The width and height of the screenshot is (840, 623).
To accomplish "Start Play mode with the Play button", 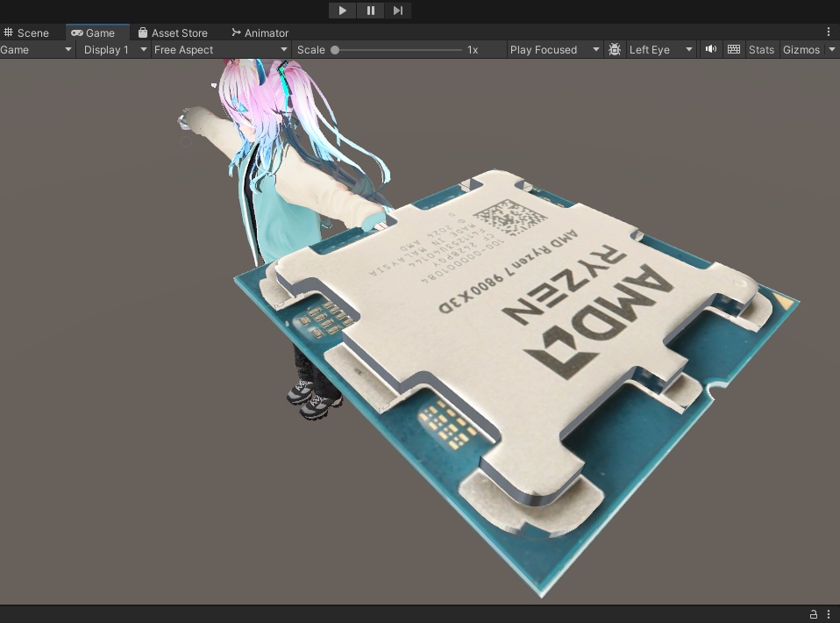I will [342, 11].
